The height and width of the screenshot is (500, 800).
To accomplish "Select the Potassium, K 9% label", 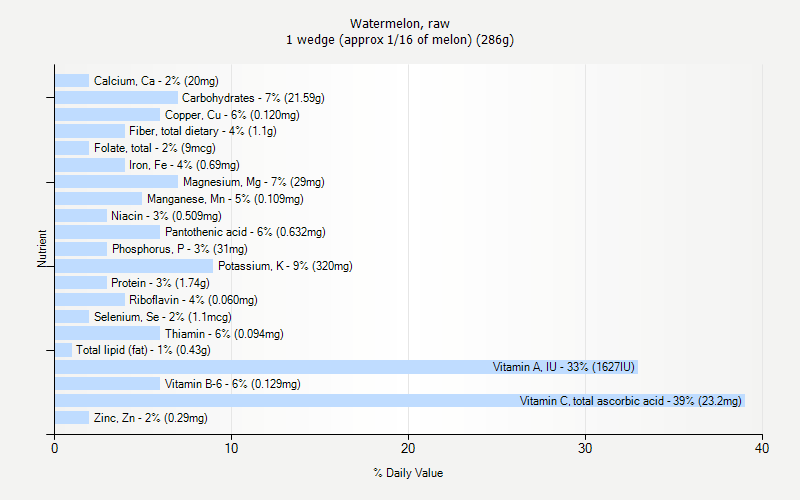I will click(285, 266).
